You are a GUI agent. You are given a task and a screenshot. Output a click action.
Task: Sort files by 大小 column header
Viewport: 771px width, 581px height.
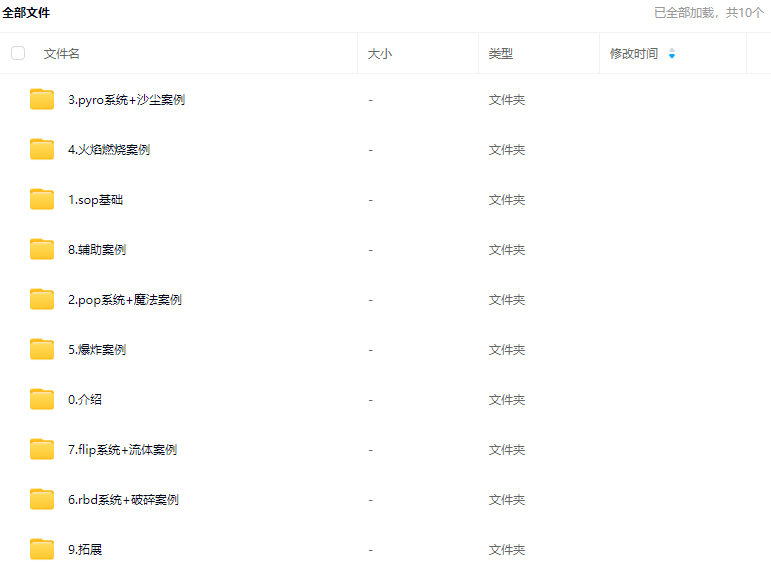pos(380,54)
